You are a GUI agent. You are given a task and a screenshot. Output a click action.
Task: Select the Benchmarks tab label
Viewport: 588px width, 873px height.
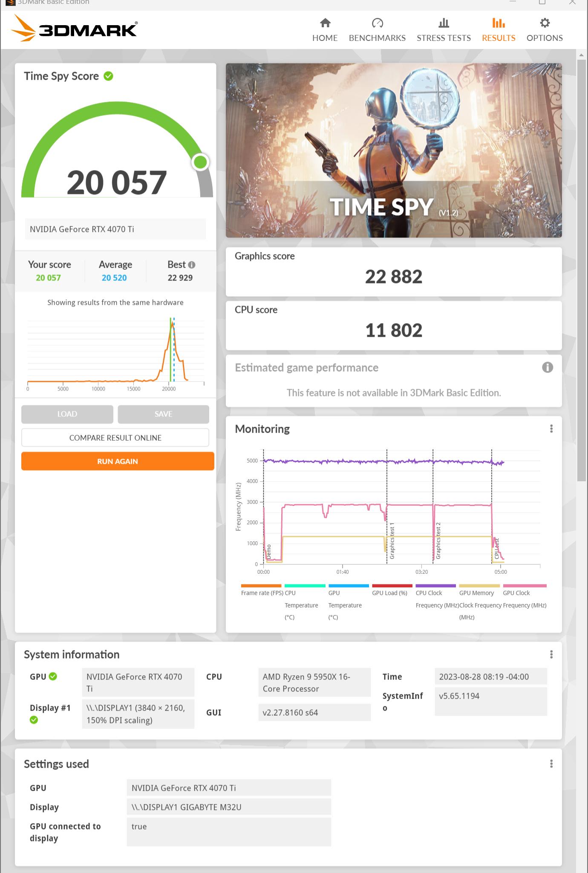pyautogui.click(x=377, y=38)
